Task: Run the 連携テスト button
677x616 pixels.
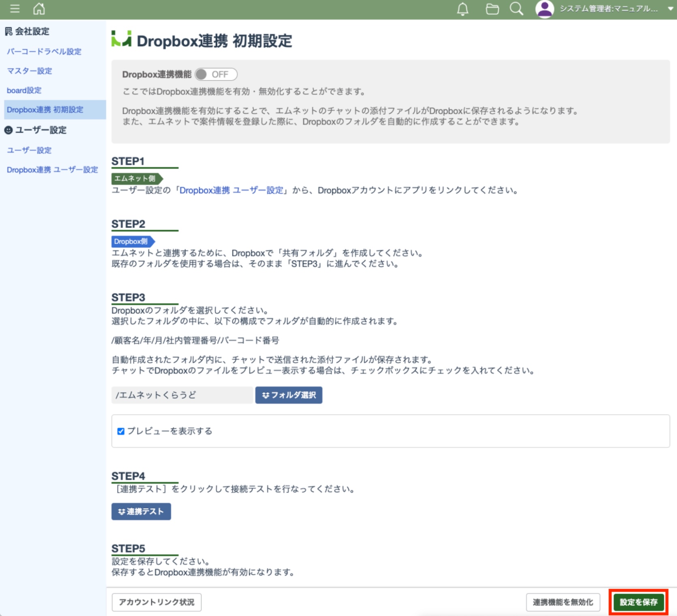Action: (141, 511)
